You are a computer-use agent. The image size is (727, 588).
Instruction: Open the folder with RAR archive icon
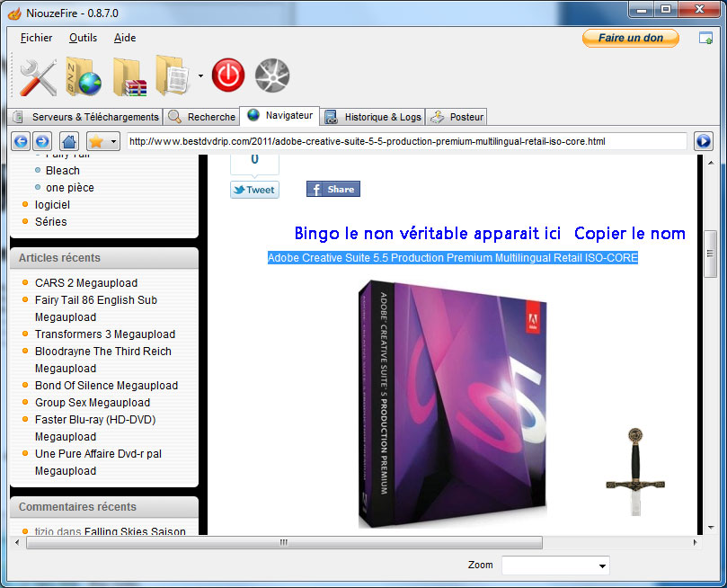click(129, 77)
